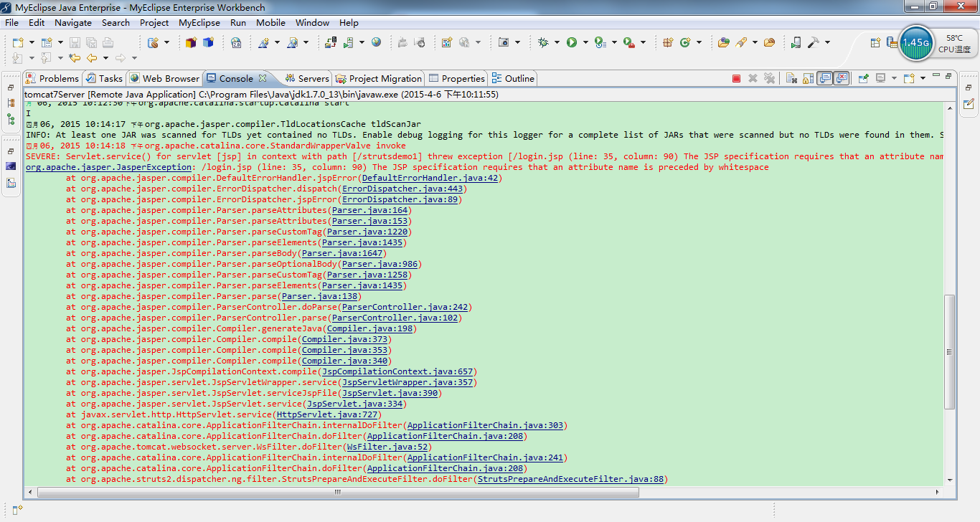The height and width of the screenshot is (522, 980).
Task: Terminate server with red stop button
Action: tap(736, 78)
